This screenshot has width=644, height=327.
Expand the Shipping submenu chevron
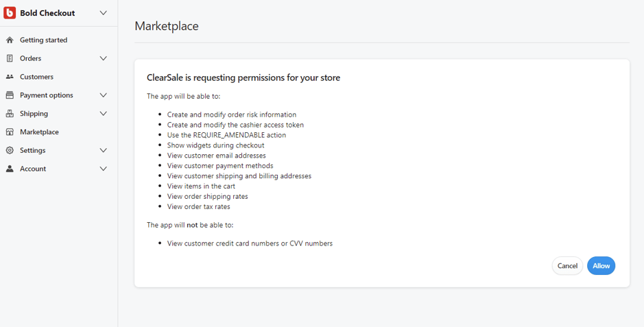tap(104, 114)
